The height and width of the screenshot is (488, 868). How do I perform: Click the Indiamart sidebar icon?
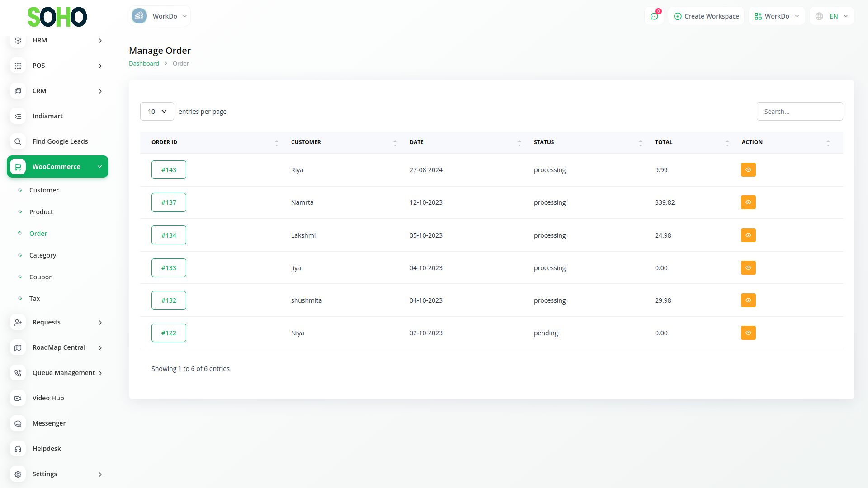click(x=18, y=116)
